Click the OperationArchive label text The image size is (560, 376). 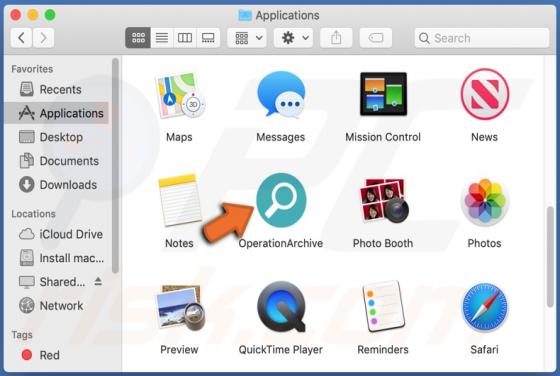(x=281, y=244)
